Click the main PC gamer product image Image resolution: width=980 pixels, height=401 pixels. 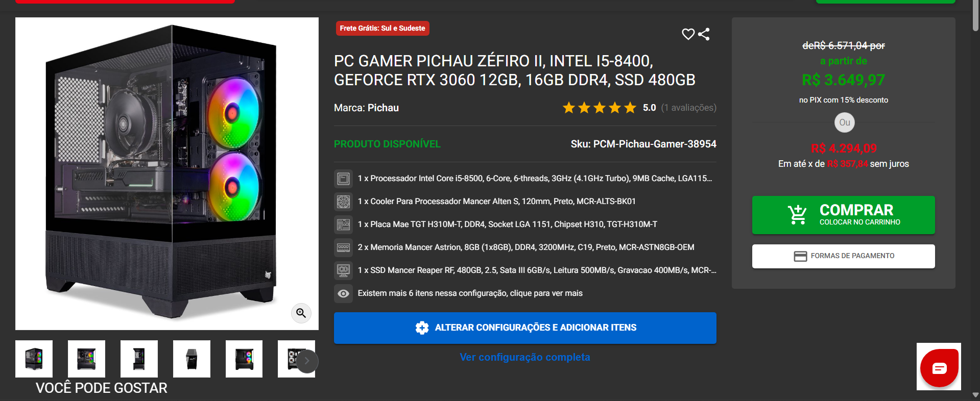point(167,173)
